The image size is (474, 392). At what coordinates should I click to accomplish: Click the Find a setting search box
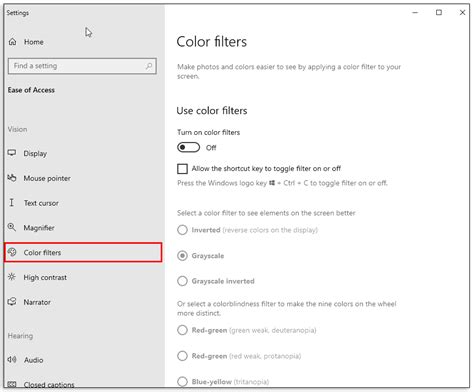(x=82, y=66)
